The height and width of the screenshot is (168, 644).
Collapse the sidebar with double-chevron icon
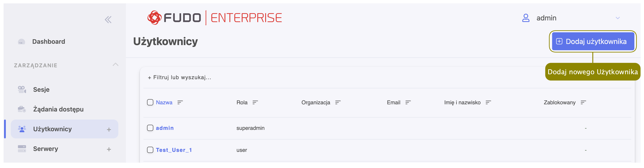(108, 20)
